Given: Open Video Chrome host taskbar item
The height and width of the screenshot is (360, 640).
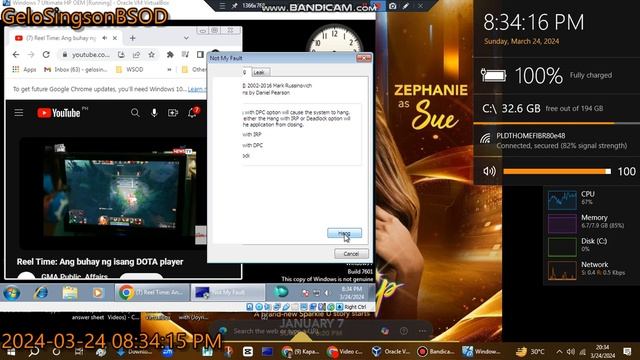Looking at the screenshot, I should click(345, 351).
